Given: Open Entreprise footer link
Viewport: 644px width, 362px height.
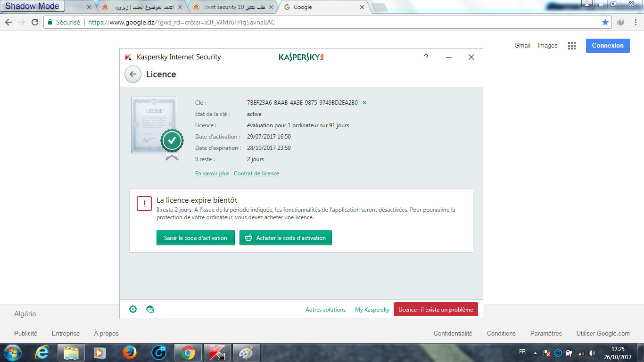Looking at the screenshot, I should pyautogui.click(x=66, y=333).
